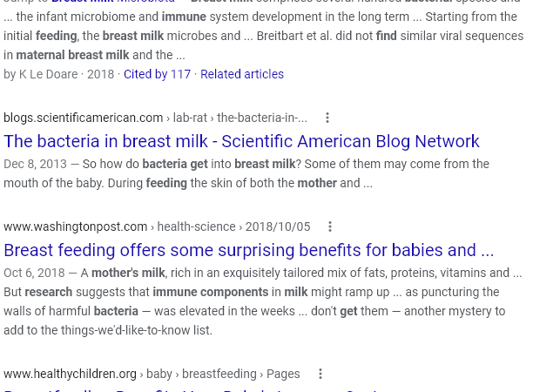Click the www.washingtonpost.com domain text

pos(76,226)
